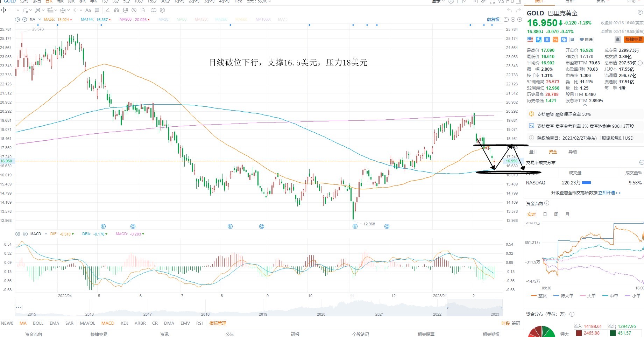
Task: Zoom in chart with plus circle icon
Action: pyautogui.click(x=519, y=20)
